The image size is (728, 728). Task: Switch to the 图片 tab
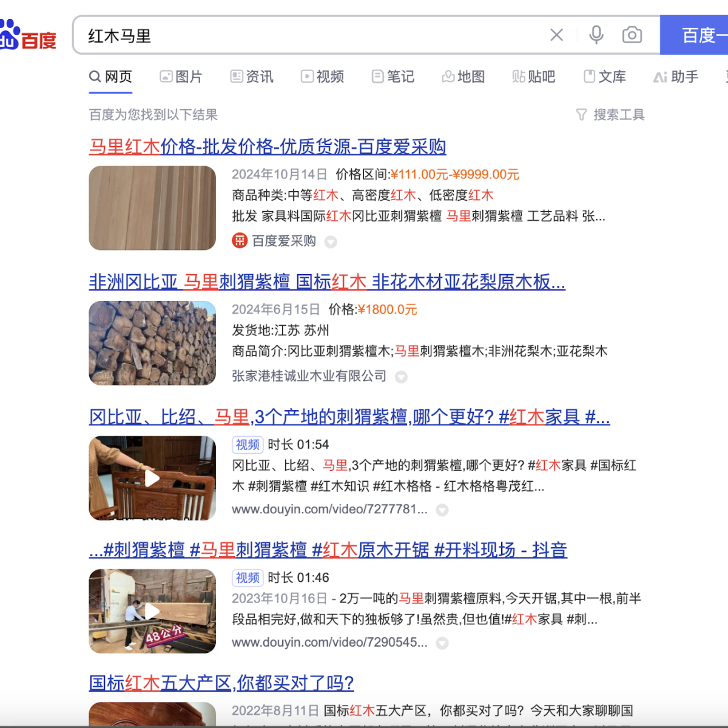181,77
